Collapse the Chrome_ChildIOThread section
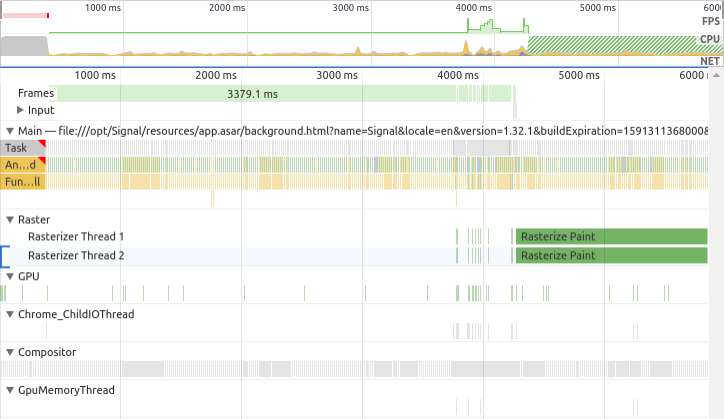 pyautogui.click(x=10, y=315)
